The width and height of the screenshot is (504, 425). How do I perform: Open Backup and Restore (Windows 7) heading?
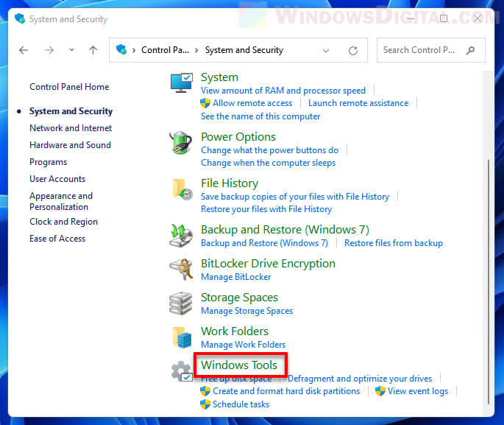click(x=285, y=230)
